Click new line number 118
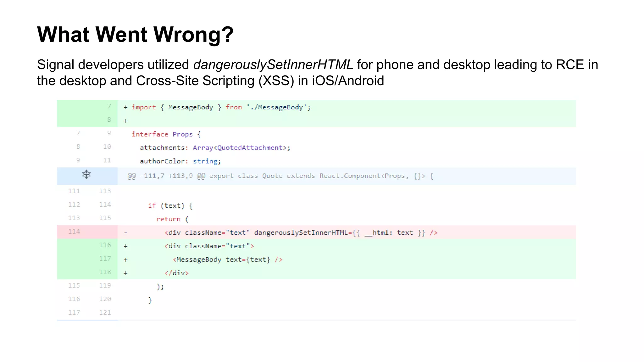This screenshot has width=644, height=362. (x=105, y=272)
